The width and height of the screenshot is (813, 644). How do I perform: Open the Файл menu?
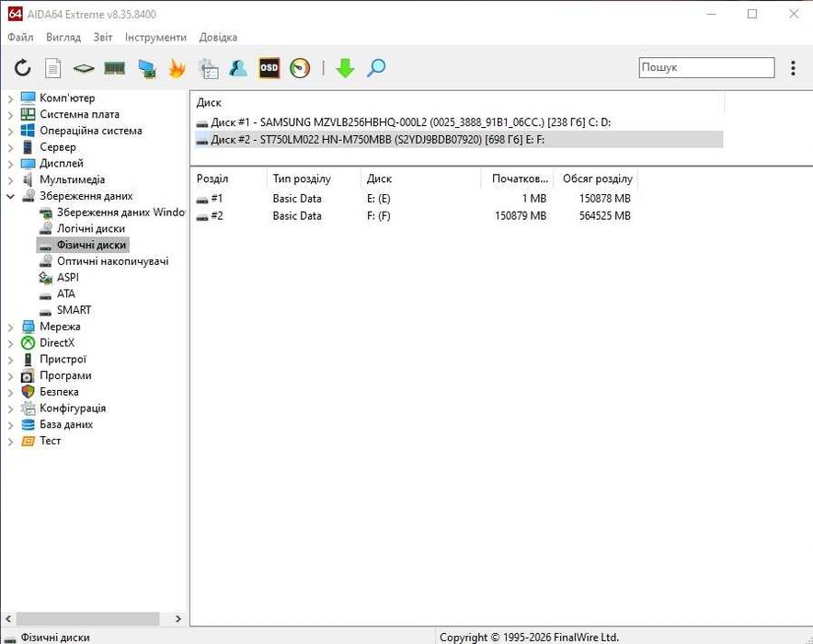20,38
